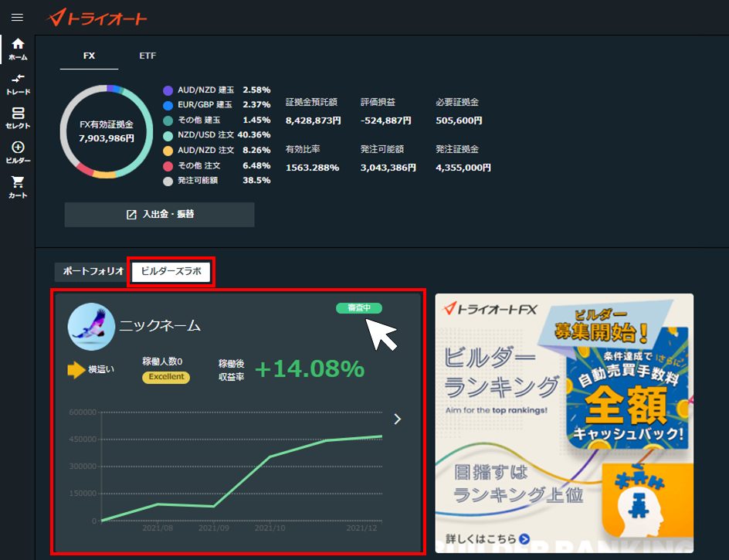Screen dimensions: 729x560
Task: Click the 入出金・振替 button
Action: pos(159,215)
